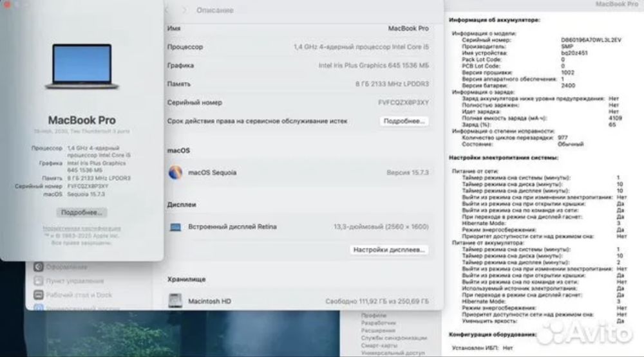Open the Рабочий стол и Dock sidebar icon
This screenshot has width=644, height=357.
39,295
